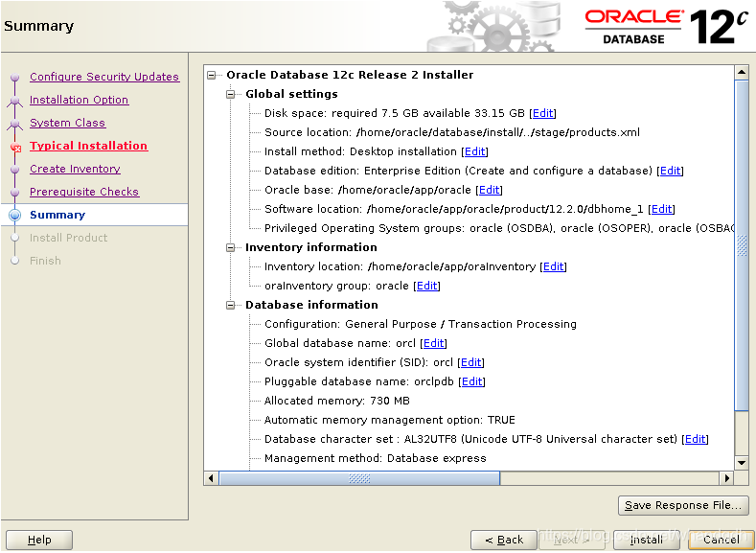Go to the Installation Option step

(80, 100)
